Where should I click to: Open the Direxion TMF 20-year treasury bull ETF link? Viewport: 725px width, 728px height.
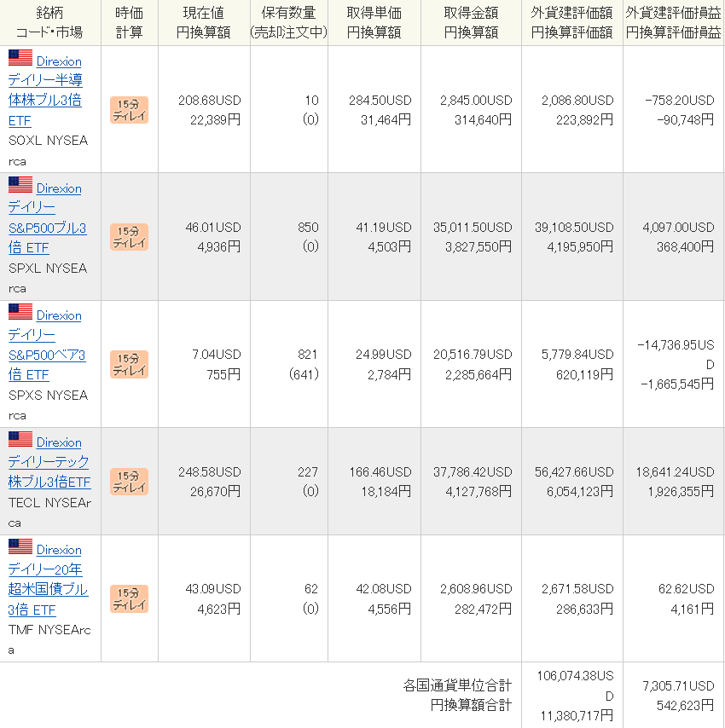[x=48, y=579]
